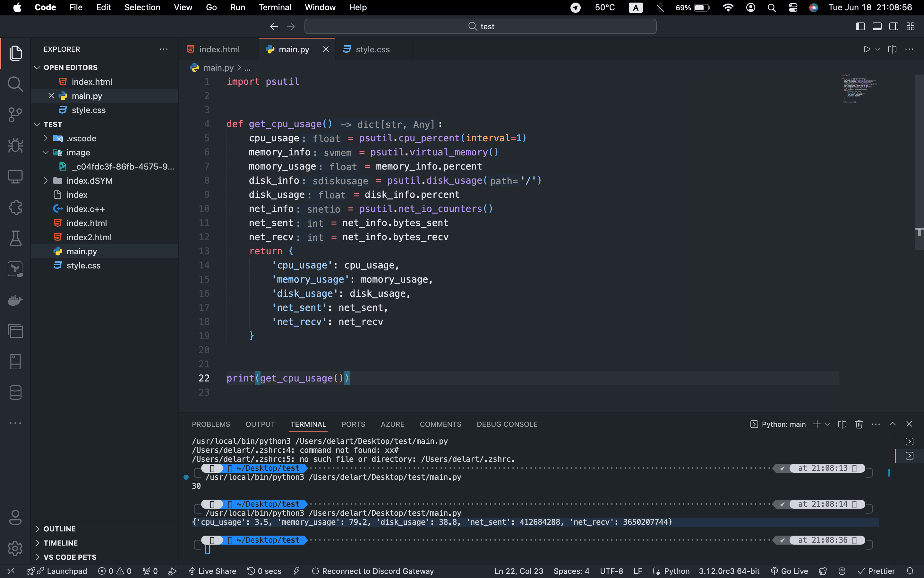The image size is (924, 578).
Task: Expand the VS Code Pets section
Action: point(37,557)
